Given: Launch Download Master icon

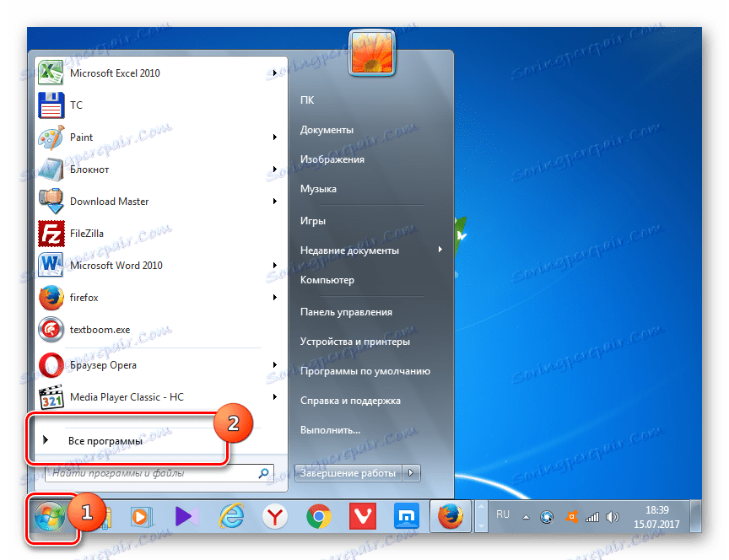Looking at the screenshot, I should coord(51,202).
